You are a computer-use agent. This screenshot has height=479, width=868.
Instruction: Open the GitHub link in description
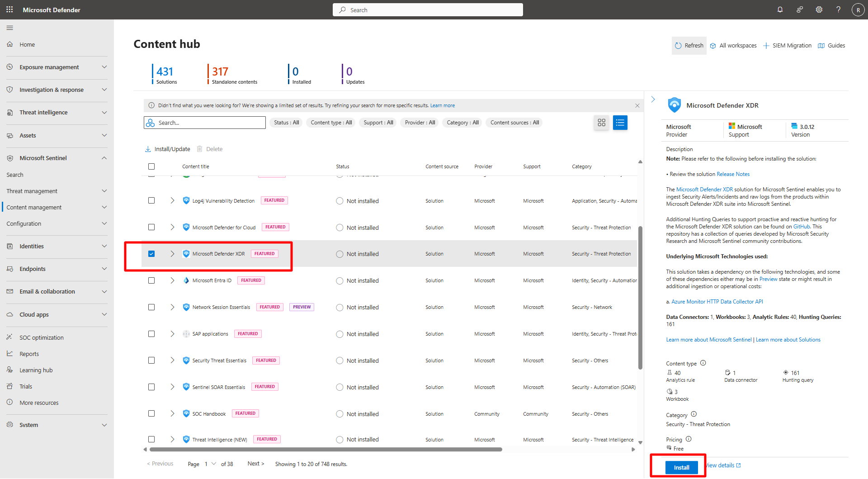[x=801, y=227]
